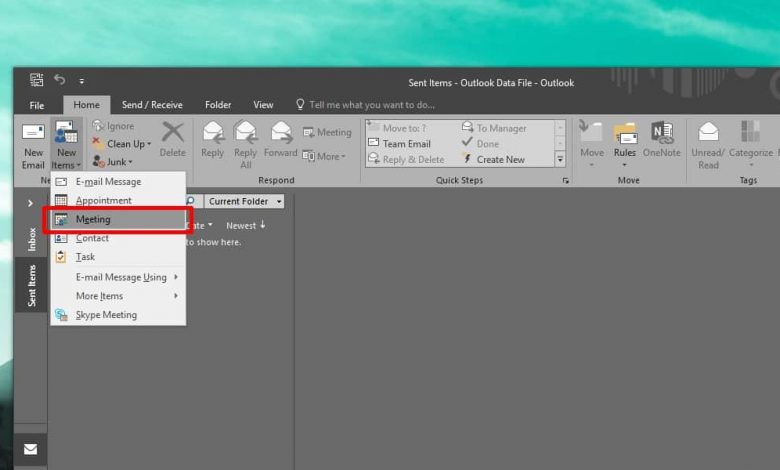This screenshot has height=470, width=780.
Task: Open the File tab
Action: (x=37, y=105)
